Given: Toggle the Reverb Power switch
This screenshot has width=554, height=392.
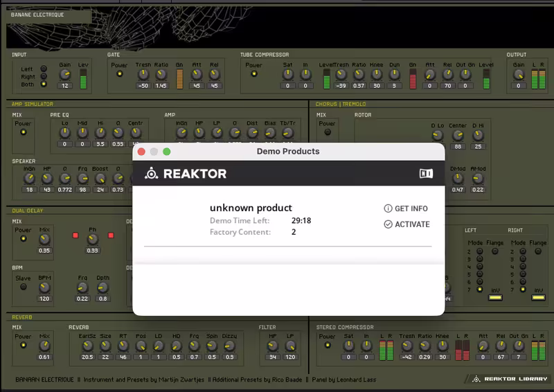Looking at the screenshot, I should 24,345.
